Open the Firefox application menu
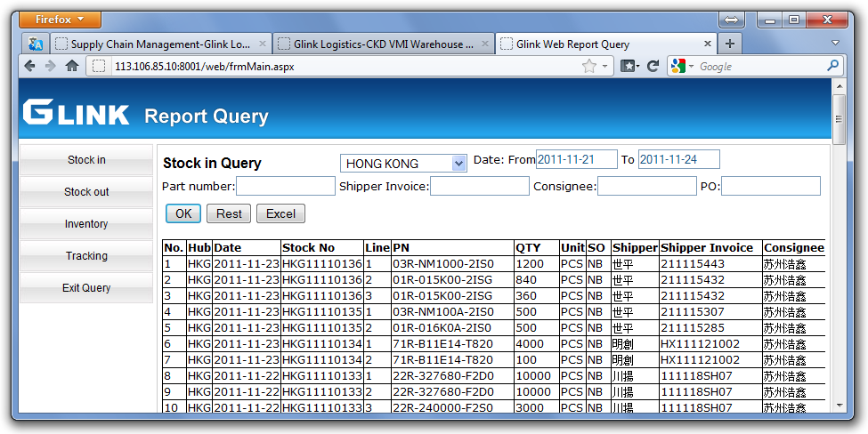 point(60,19)
